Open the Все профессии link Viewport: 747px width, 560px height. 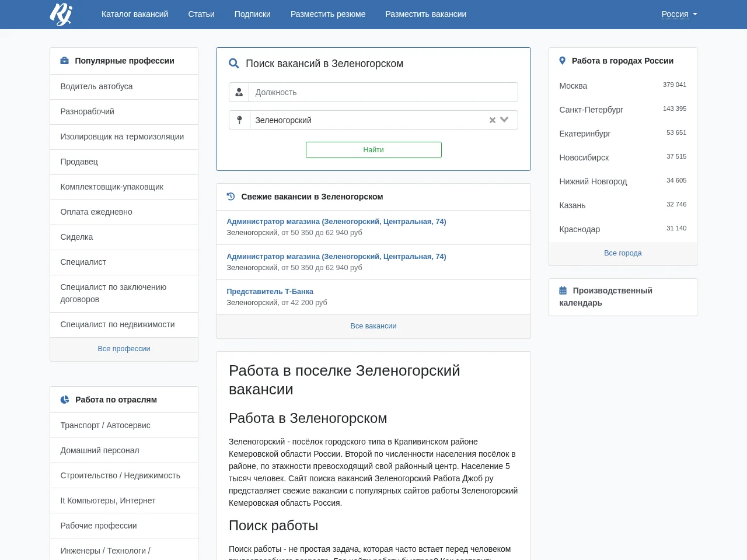coord(124,349)
